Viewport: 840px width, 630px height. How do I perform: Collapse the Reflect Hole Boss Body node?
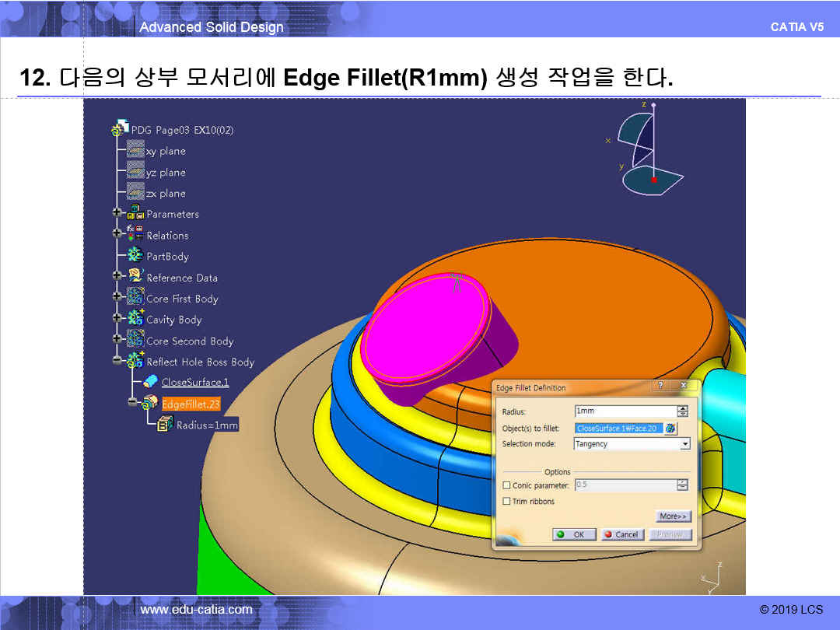point(117,361)
